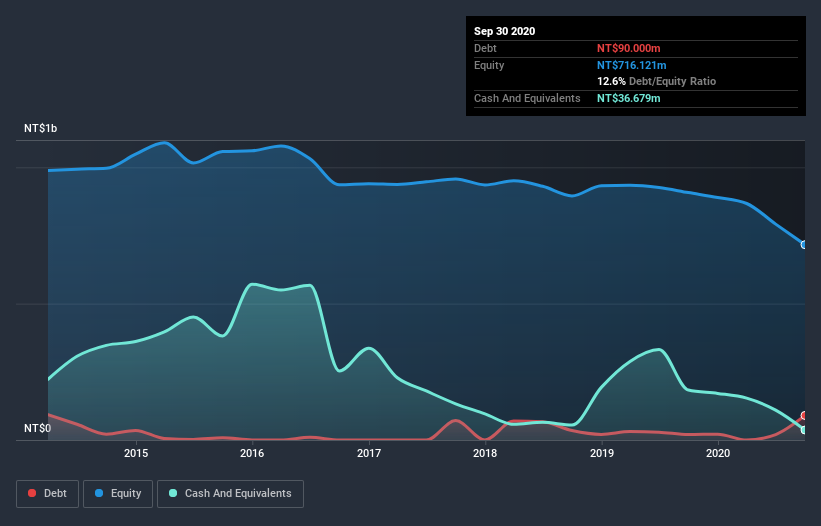The image size is (821, 526).
Task: Click the teal Cash legend dot
Action: [x=173, y=493]
